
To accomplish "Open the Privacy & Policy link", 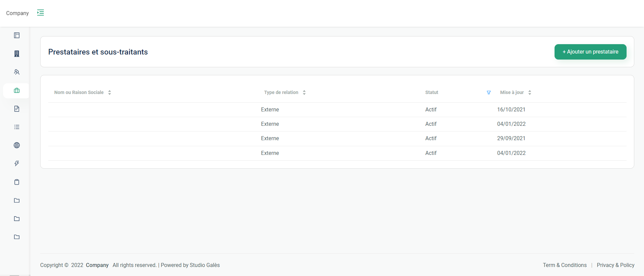I will [615, 265].
